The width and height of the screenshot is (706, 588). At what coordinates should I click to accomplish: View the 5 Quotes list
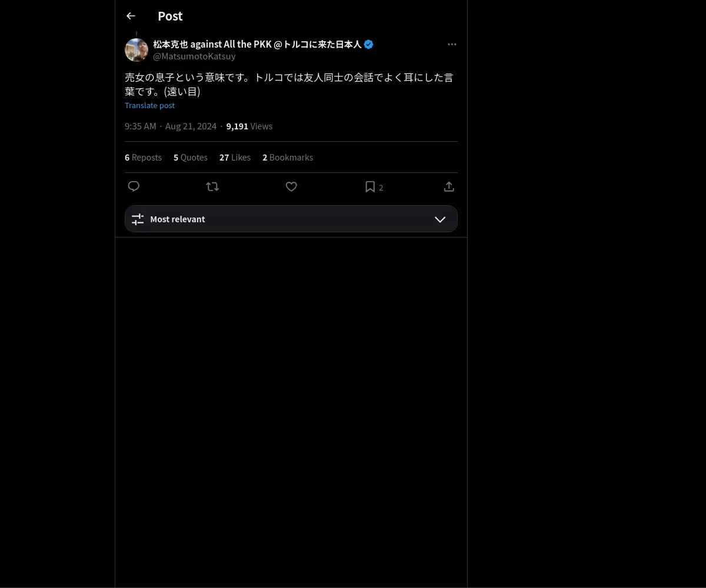[191, 158]
